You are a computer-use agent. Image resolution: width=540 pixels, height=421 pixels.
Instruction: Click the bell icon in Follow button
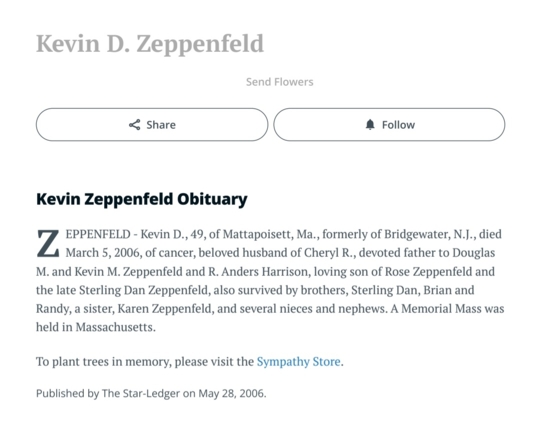pos(370,124)
